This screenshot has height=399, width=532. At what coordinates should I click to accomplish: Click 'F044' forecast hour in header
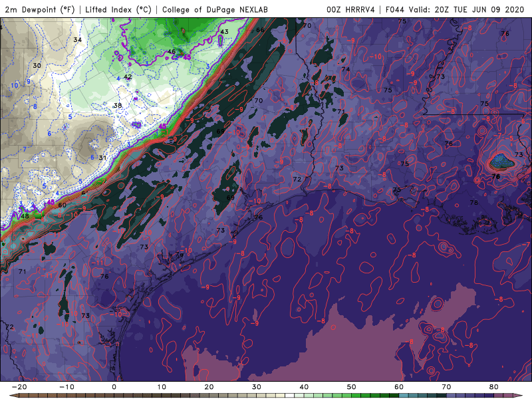pos(394,9)
